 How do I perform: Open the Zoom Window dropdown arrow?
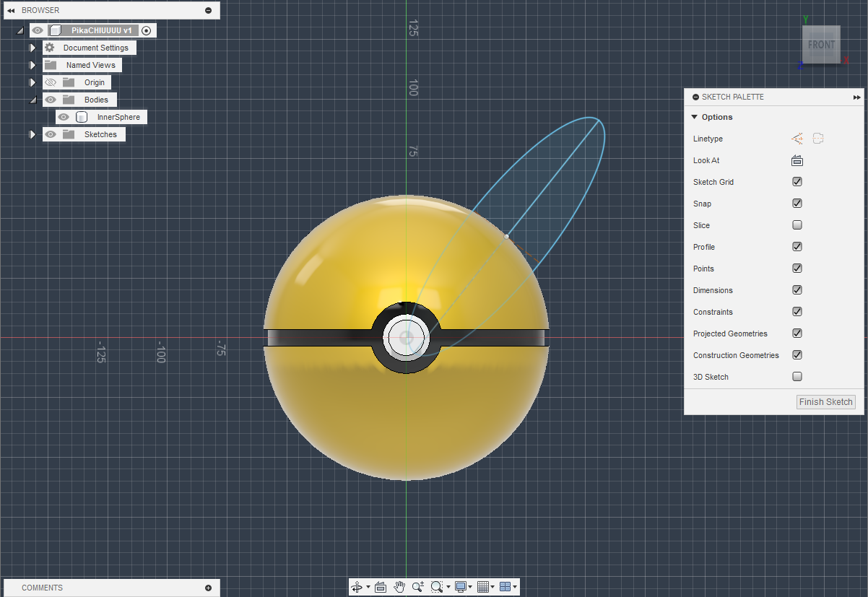(x=448, y=588)
